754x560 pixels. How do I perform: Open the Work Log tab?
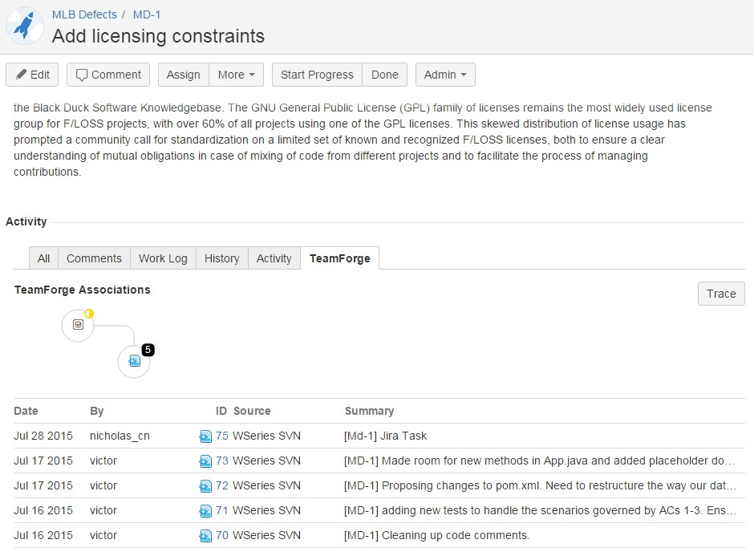pos(163,258)
